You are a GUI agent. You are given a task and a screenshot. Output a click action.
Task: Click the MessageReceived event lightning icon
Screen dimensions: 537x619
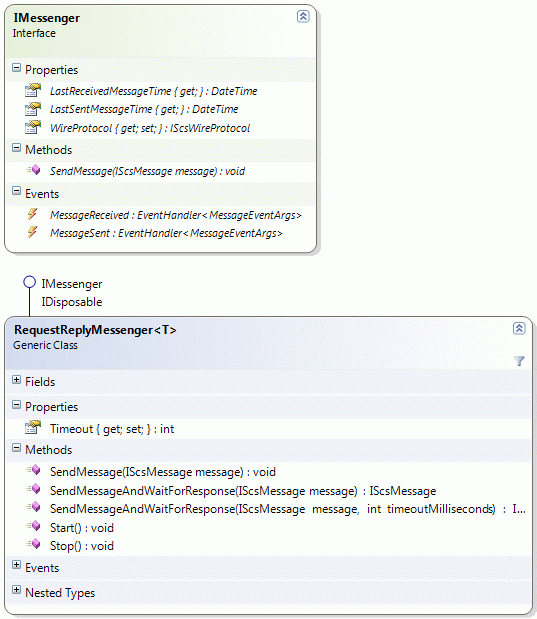point(32,214)
